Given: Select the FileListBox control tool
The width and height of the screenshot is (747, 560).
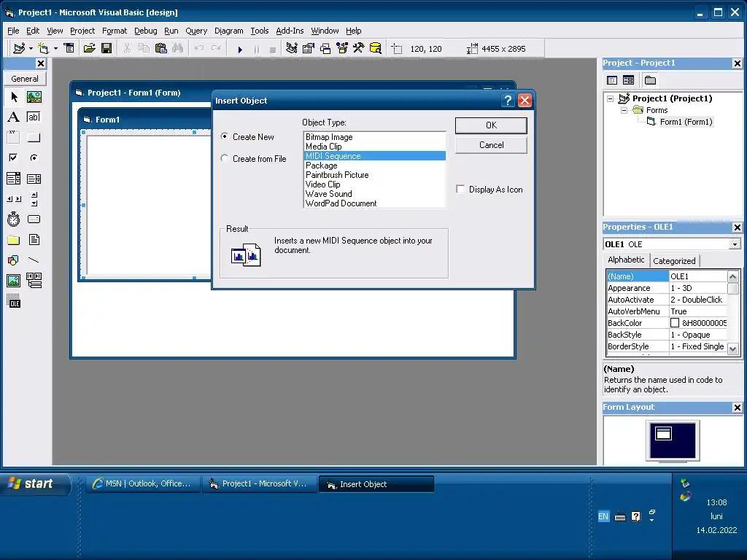Looking at the screenshot, I should point(34,239).
